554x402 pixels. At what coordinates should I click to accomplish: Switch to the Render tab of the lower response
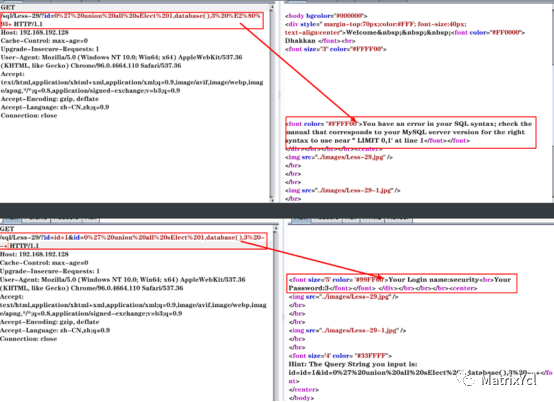pos(398,219)
